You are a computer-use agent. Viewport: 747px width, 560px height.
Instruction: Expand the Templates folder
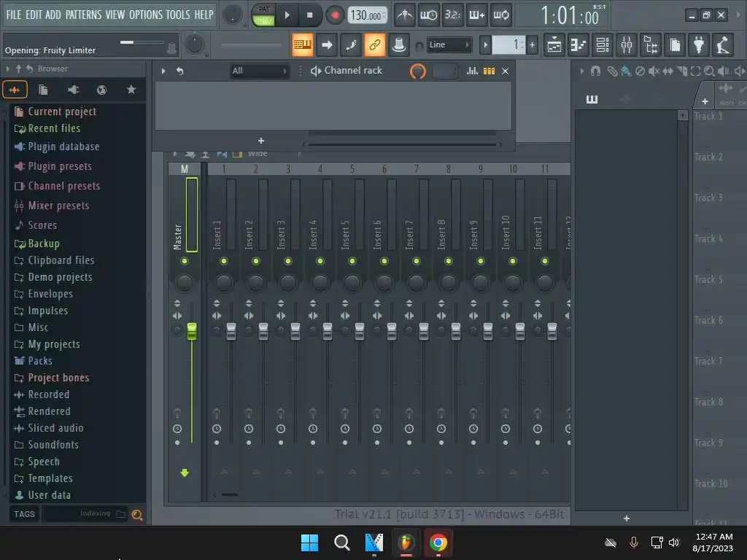click(44, 478)
